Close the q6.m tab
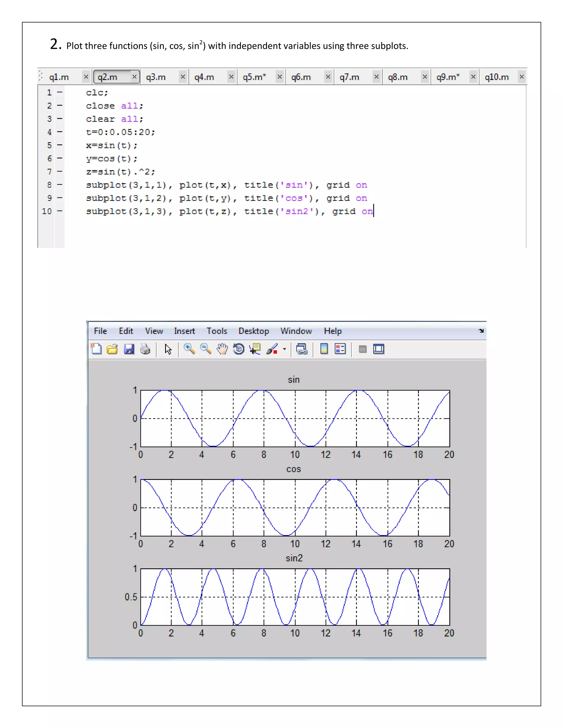 [328, 77]
